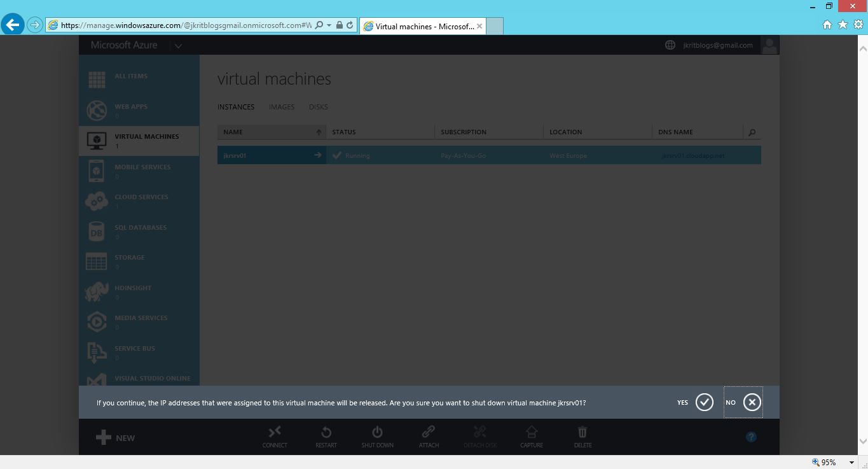Click Detach Disk icon
The height and width of the screenshot is (469, 868).
pyautogui.click(x=480, y=432)
